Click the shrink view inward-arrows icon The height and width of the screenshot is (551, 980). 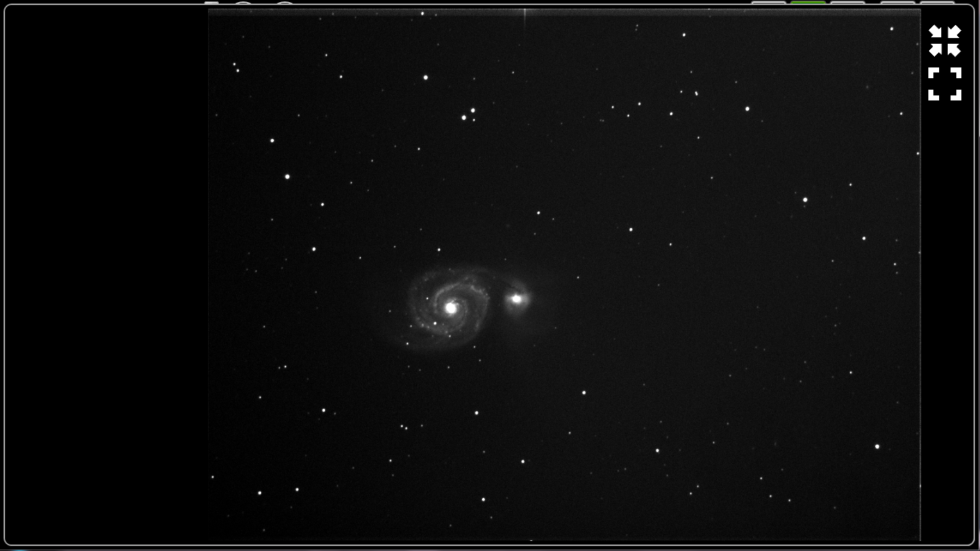coord(944,41)
